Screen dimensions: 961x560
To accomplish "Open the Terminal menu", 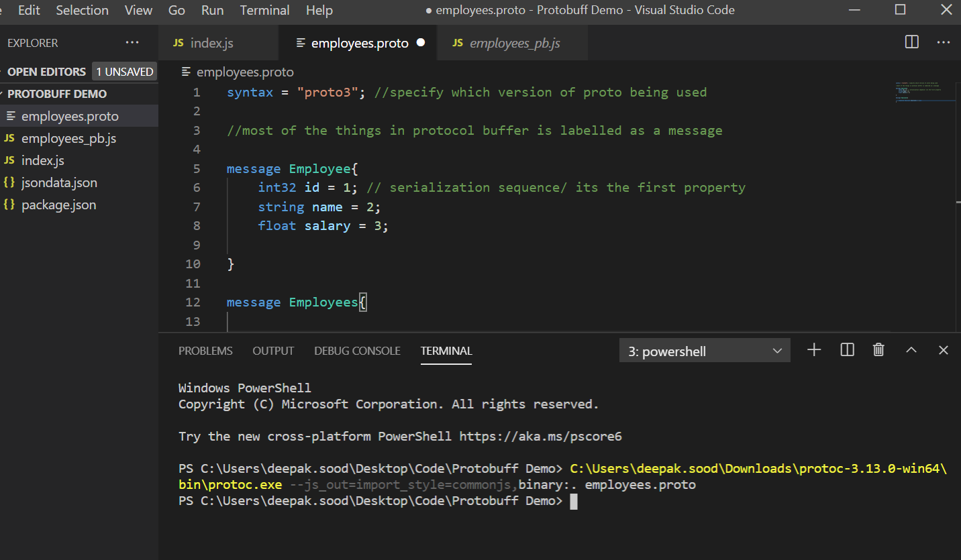I will 265,10.
